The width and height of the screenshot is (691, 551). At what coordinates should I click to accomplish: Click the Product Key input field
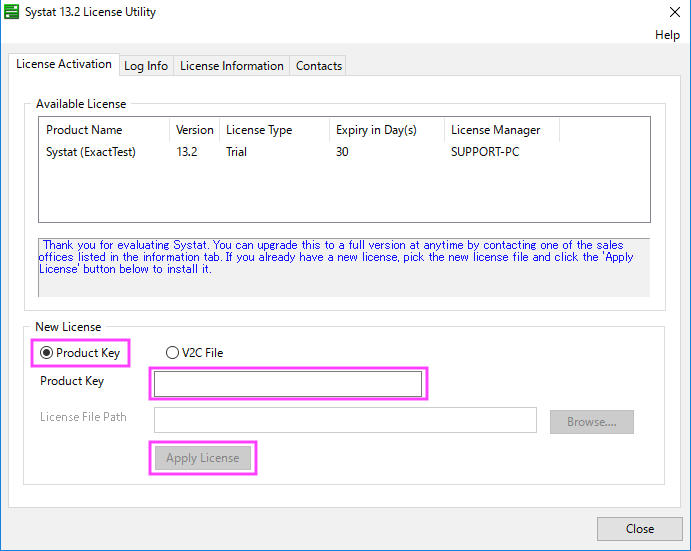(288, 384)
